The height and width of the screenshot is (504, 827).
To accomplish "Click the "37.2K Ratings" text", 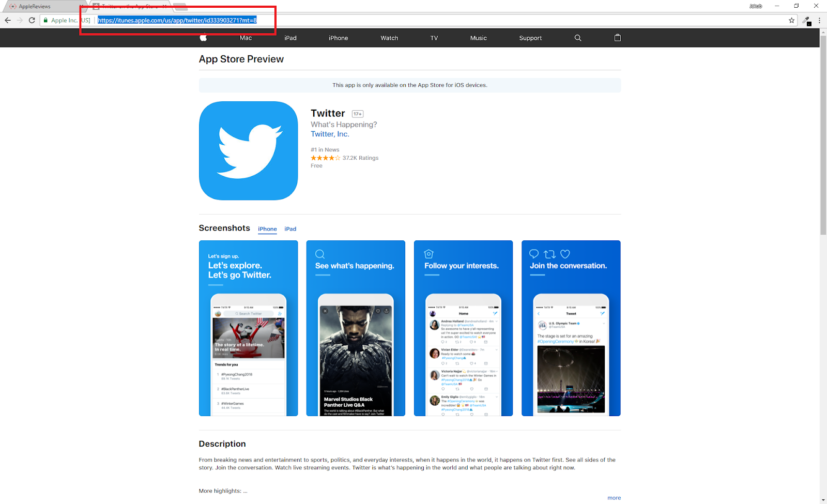I will click(360, 158).
